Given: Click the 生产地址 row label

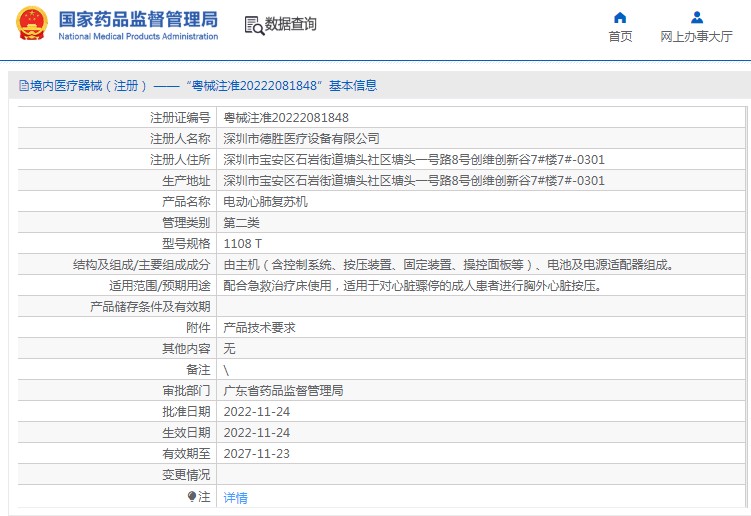Looking at the screenshot, I should point(186,181).
